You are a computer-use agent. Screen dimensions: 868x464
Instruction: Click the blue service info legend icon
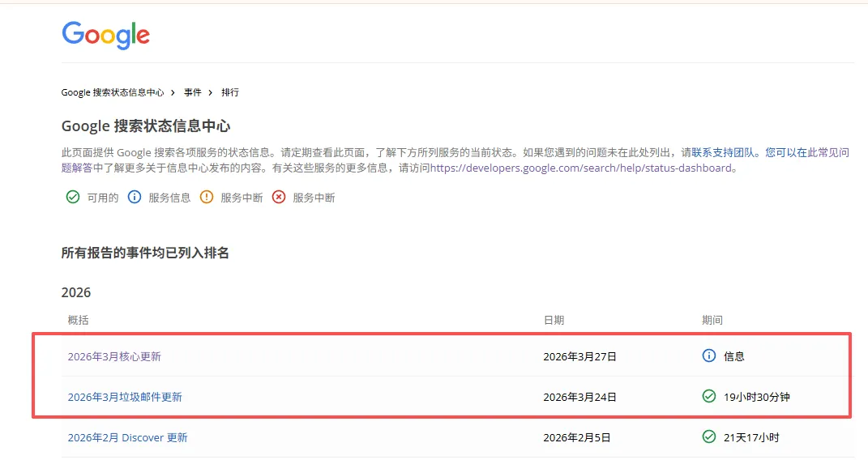coord(135,197)
